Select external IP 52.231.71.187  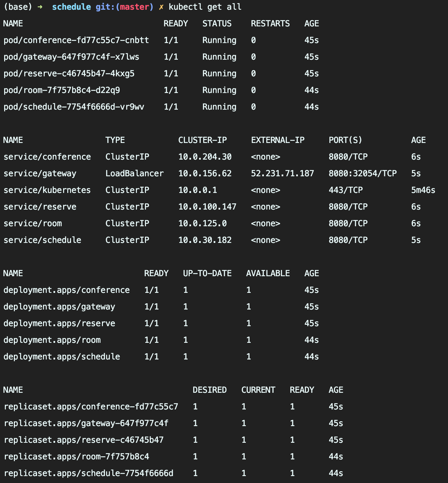[x=283, y=173]
